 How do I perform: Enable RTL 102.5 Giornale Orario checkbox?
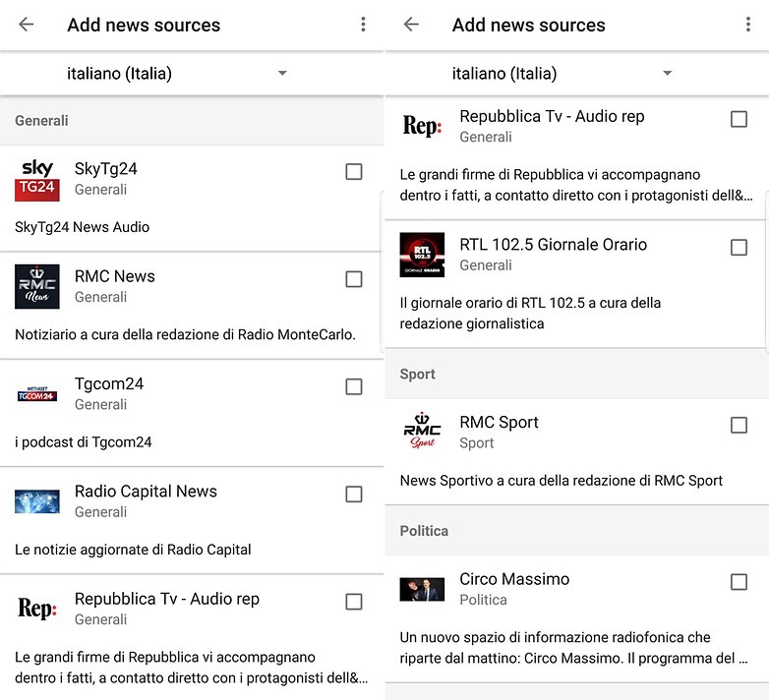(739, 247)
